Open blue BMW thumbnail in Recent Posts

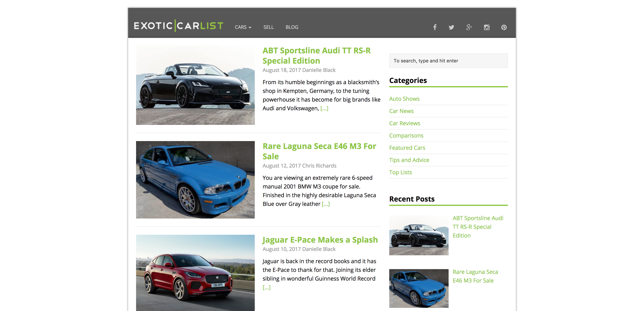419,288
